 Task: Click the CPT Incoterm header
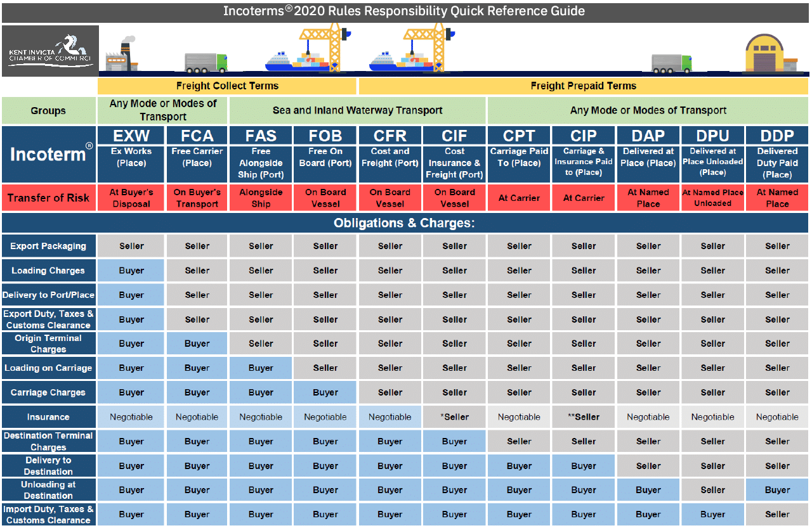click(x=519, y=136)
